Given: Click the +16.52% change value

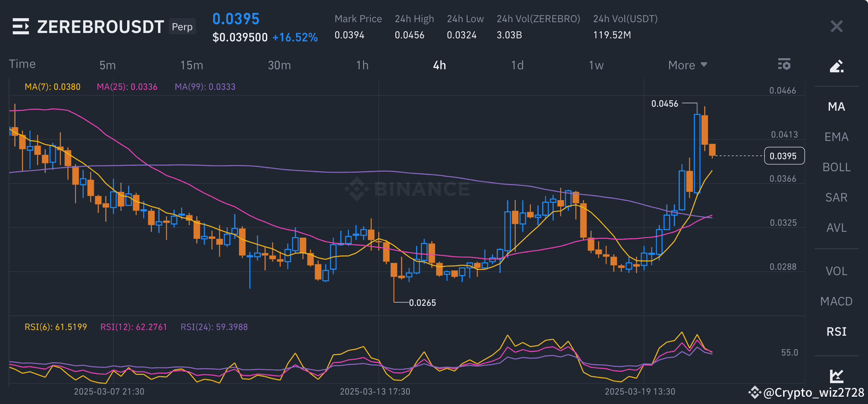Looking at the screenshot, I should click(x=295, y=38).
